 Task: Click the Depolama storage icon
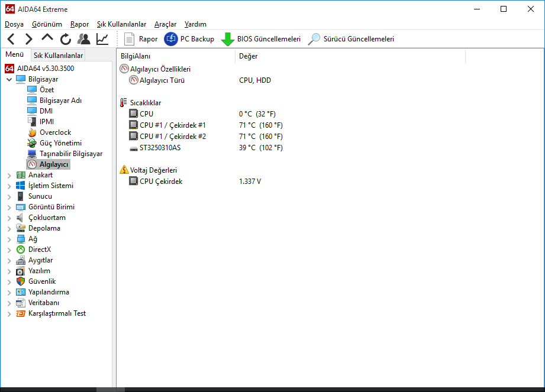[21, 228]
